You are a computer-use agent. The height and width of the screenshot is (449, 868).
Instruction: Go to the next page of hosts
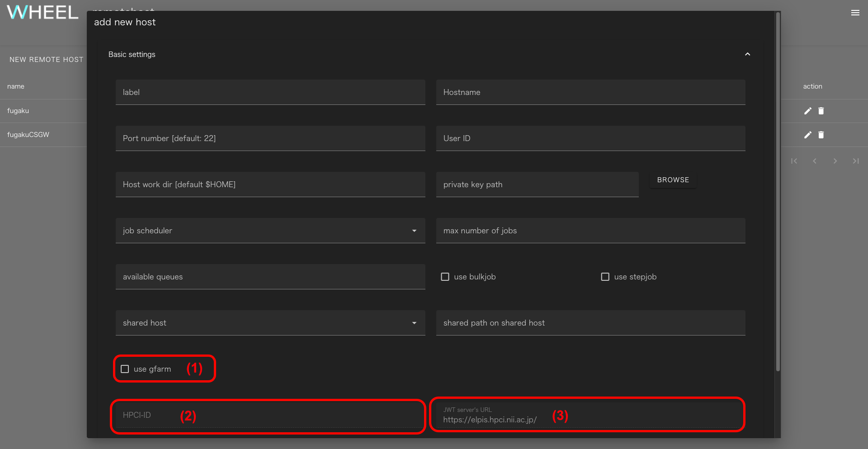(835, 161)
